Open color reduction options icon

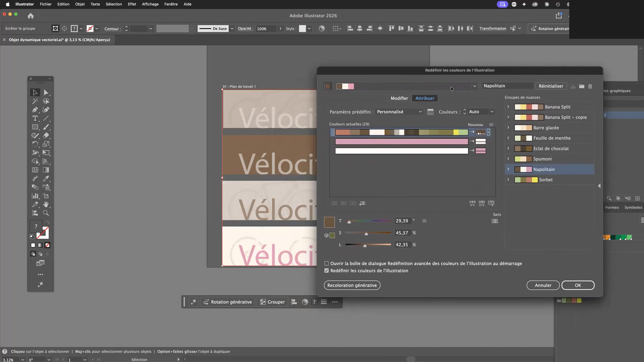(x=430, y=112)
